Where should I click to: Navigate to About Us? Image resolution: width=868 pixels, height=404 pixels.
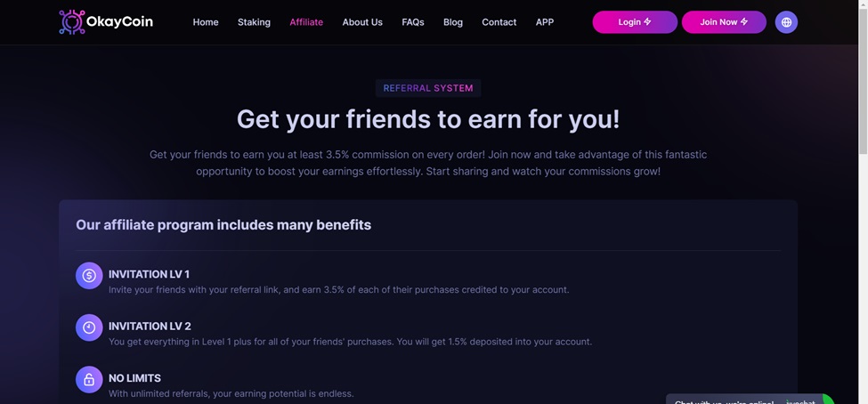(x=362, y=22)
